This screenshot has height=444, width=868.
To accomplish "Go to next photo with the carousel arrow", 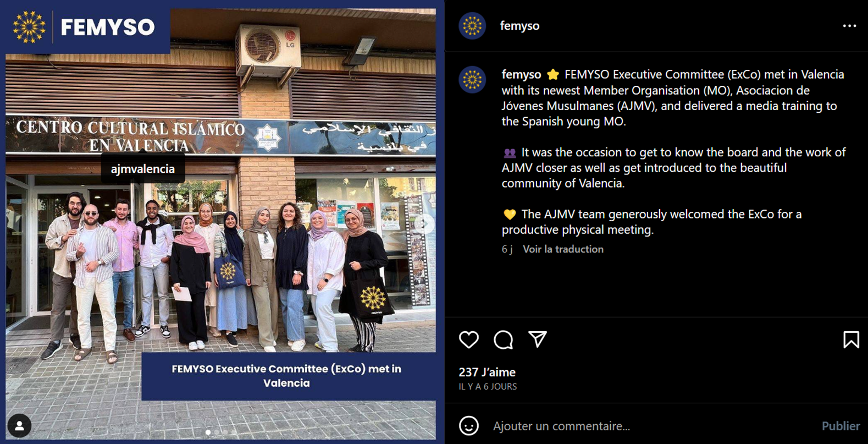I will click(425, 223).
